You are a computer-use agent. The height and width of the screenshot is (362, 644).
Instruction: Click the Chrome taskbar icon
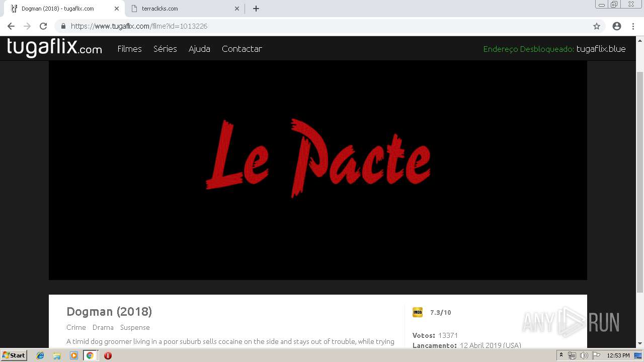point(90,355)
